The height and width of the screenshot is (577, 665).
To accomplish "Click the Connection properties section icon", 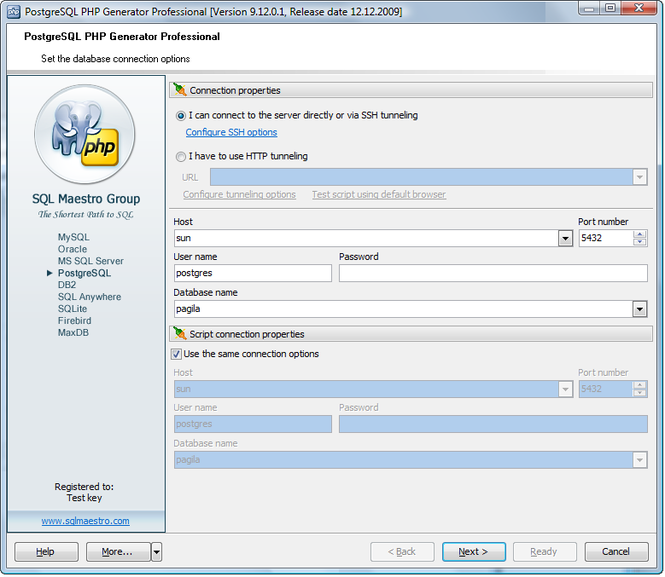I will [x=179, y=90].
